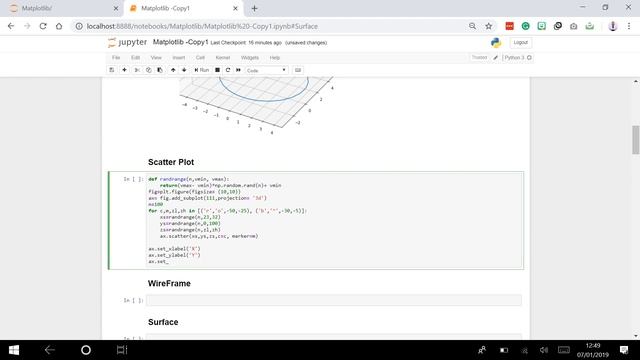Open the Chrome profile avatar
Screen dimensions: 640x360
[x=613, y=26]
